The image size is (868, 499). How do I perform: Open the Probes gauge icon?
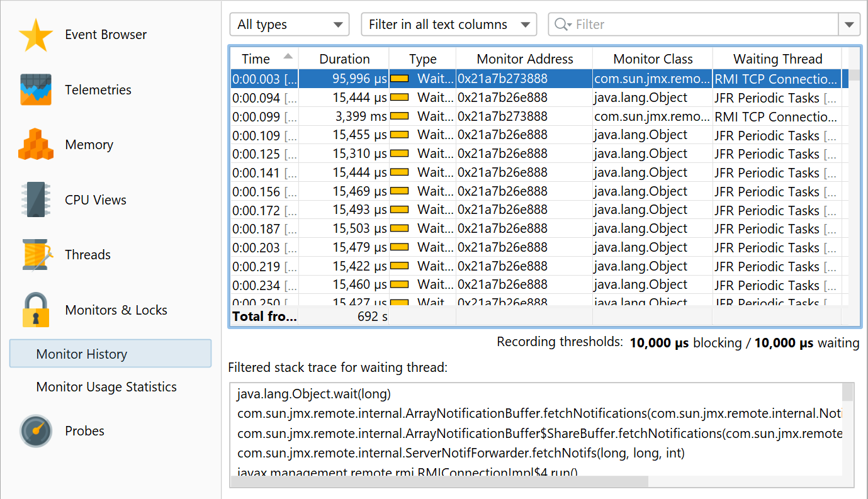[x=35, y=431]
